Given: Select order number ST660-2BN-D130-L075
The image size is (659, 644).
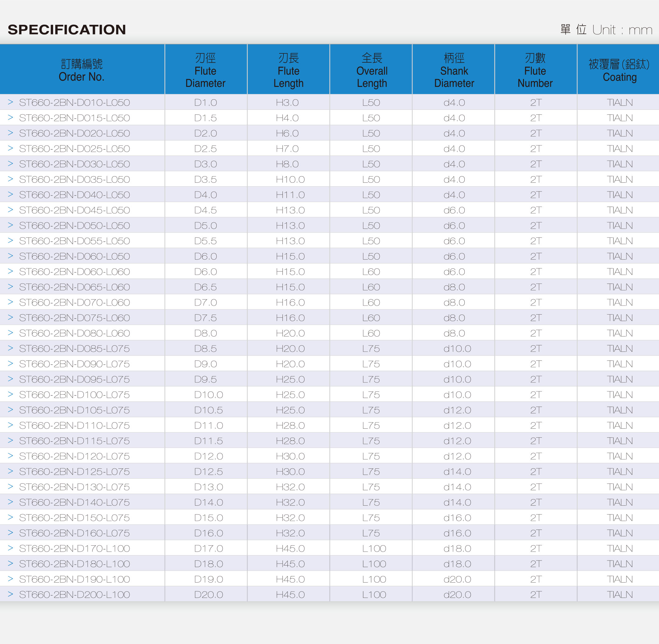Looking at the screenshot, I should 74,487.
